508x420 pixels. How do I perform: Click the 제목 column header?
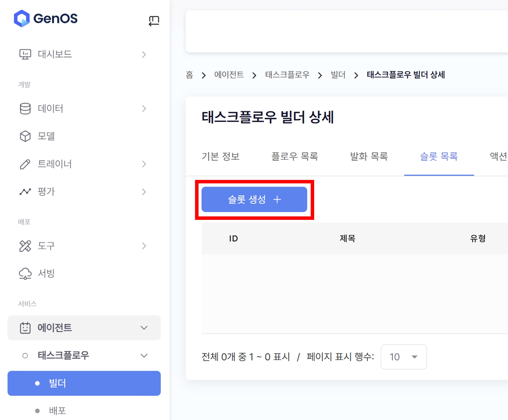pyautogui.click(x=347, y=238)
